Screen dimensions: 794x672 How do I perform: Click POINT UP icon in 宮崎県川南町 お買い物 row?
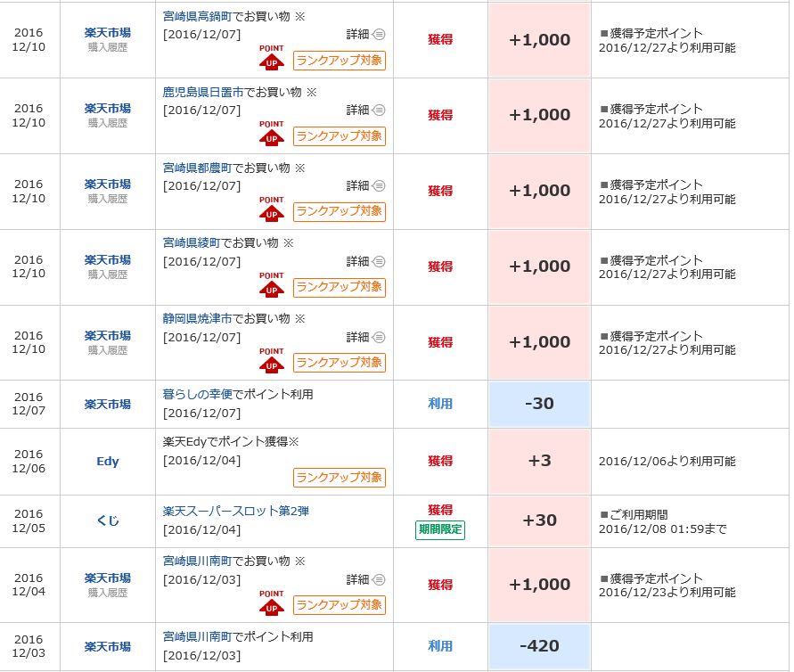pyautogui.click(x=272, y=602)
